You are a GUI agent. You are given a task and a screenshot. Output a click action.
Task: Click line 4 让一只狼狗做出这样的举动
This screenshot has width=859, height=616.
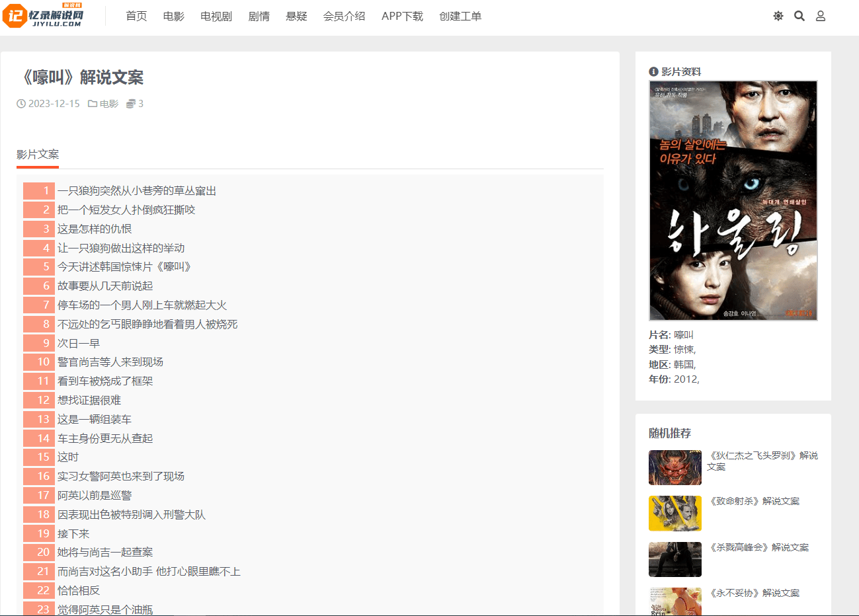pyautogui.click(x=121, y=249)
